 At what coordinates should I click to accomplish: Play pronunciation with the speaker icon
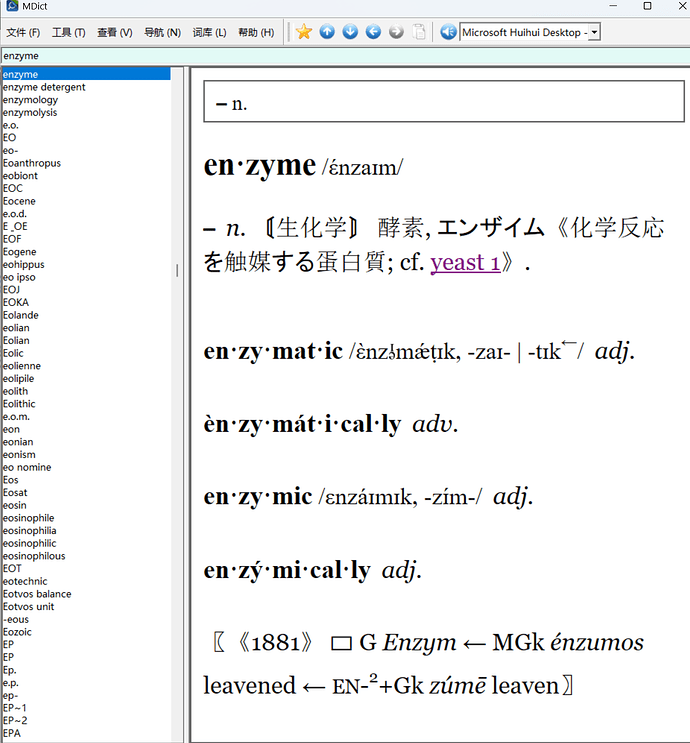tap(448, 32)
